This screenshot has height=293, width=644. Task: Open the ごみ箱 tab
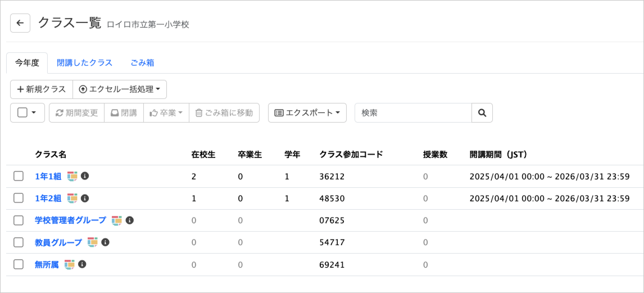pos(142,63)
